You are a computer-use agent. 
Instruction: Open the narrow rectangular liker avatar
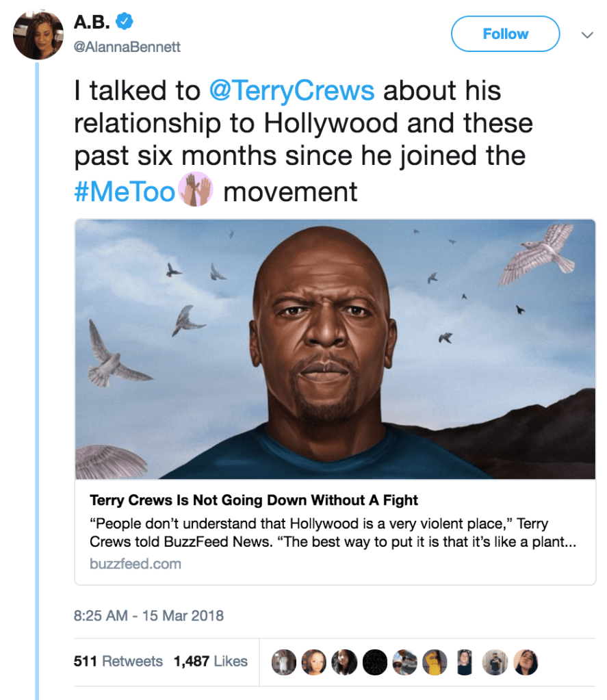pos(465,662)
